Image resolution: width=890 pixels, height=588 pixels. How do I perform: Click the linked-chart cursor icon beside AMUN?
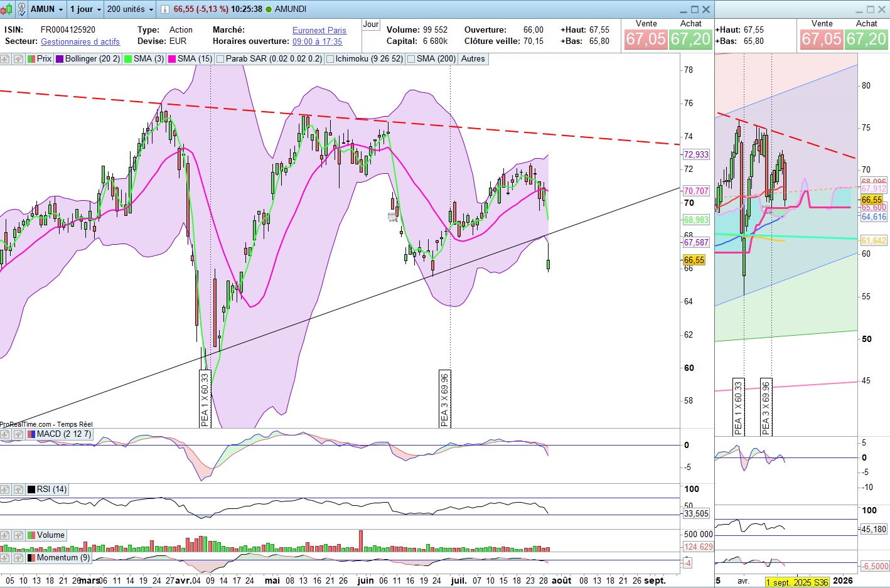click(22, 9)
